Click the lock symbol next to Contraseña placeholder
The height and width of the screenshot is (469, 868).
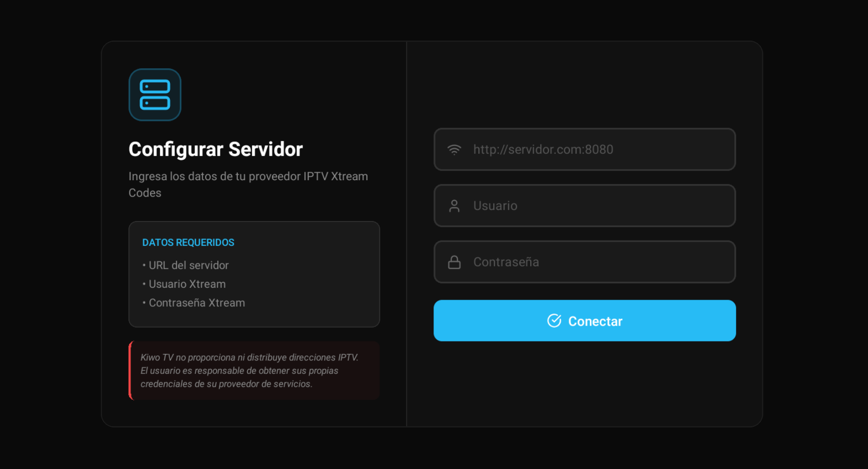coord(454,261)
